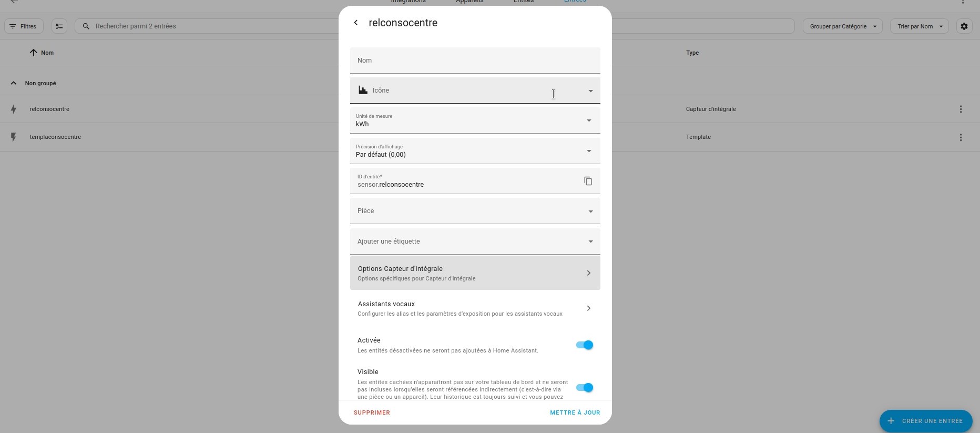Click the Template type cell
The width and height of the screenshot is (980, 433).
[x=698, y=137]
